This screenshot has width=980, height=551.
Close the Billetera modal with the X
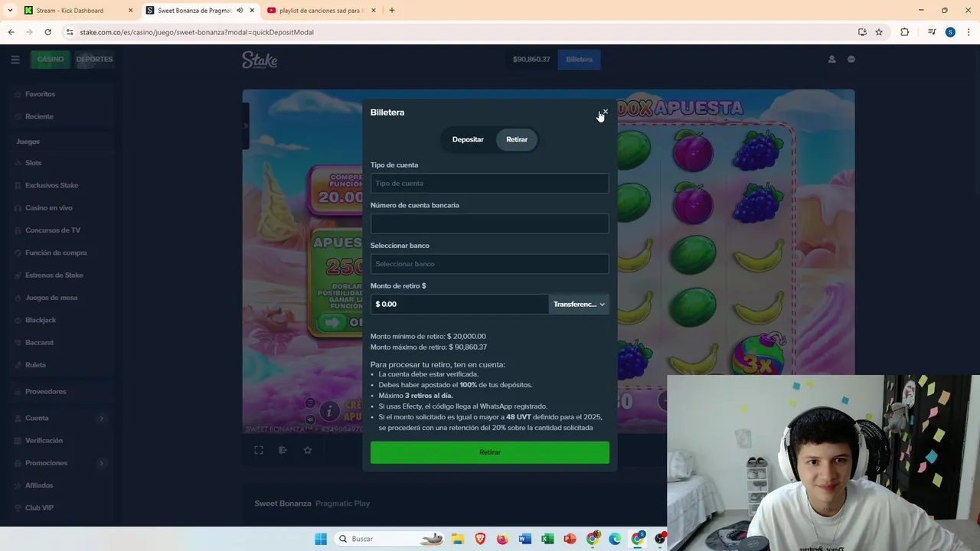pos(605,112)
